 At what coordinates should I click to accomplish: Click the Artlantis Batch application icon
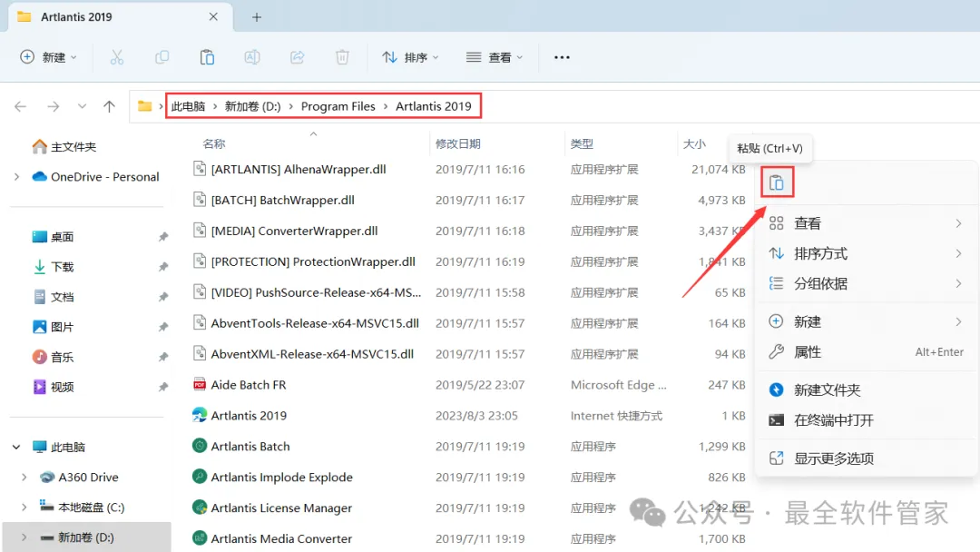tap(200, 446)
